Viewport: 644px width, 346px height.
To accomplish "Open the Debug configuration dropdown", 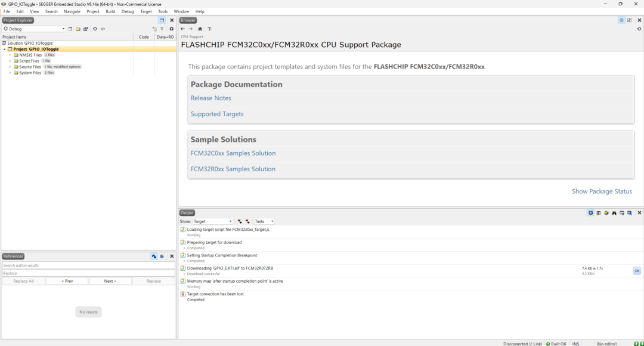I will 34,29.
